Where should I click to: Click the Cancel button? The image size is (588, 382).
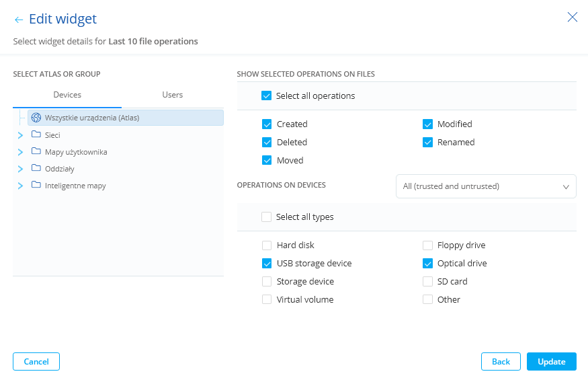pos(36,362)
